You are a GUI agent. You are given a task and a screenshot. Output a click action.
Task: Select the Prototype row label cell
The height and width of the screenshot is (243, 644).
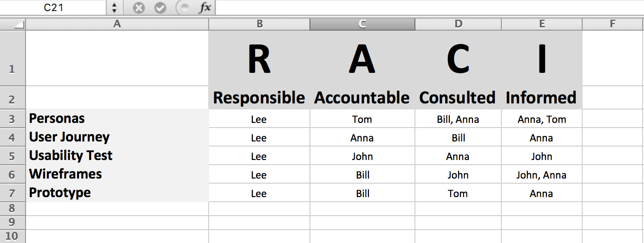pyautogui.click(x=117, y=193)
